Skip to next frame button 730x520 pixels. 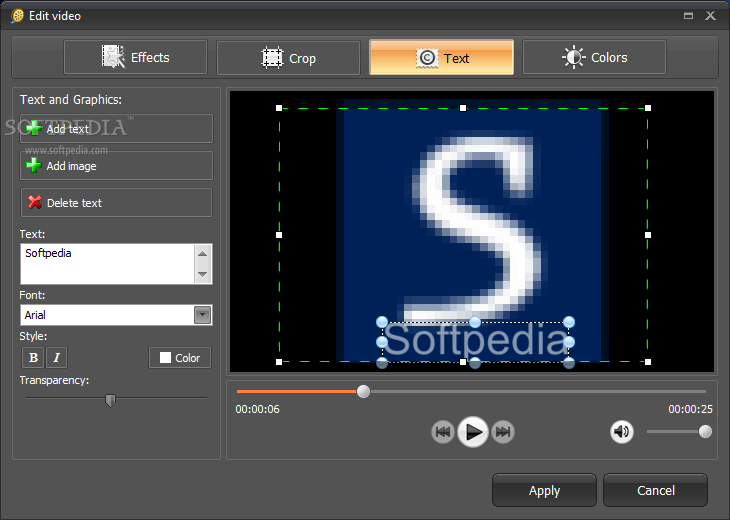click(503, 432)
